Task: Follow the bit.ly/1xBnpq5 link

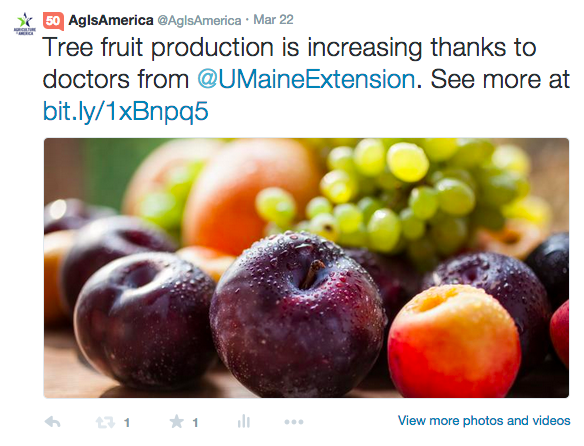Action: [126, 111]
